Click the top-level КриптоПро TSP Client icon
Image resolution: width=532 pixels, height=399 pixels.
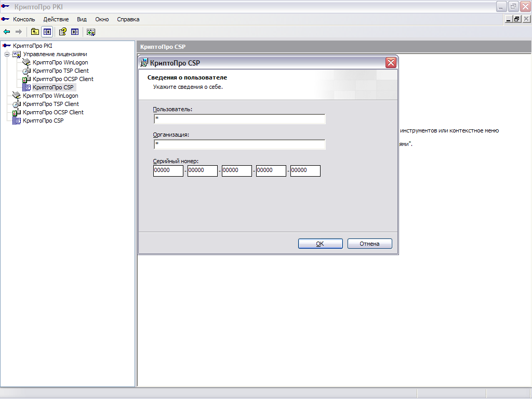pos(17,104)
